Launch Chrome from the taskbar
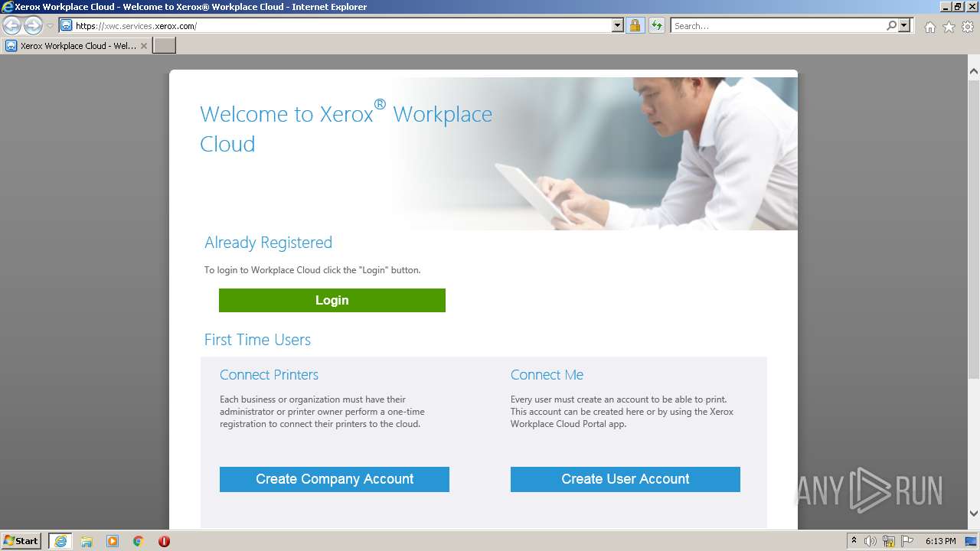This screenshot has height=551, width=980. (x=139, y=541)
